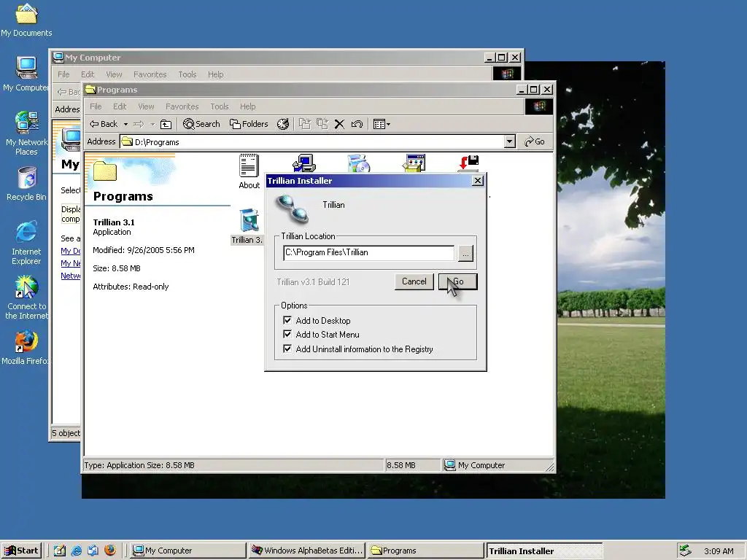This screenshot has height=560, width=747.
Task: Open Tools menu in Programs window
Action: 219,106
